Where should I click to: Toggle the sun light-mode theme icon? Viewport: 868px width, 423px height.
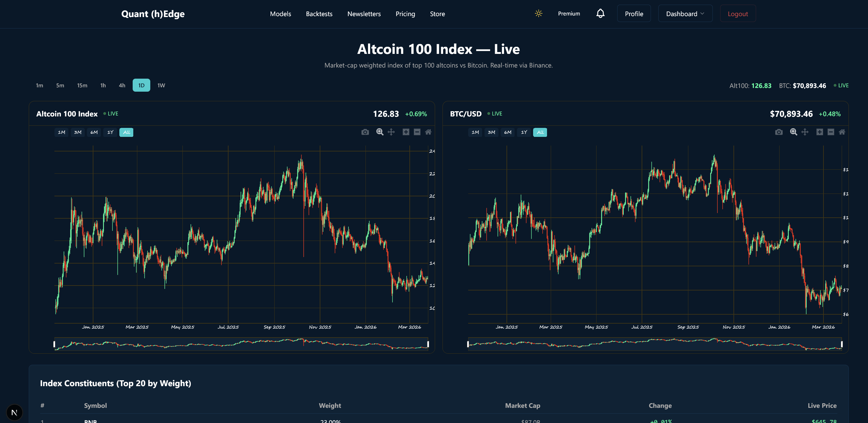538,14
